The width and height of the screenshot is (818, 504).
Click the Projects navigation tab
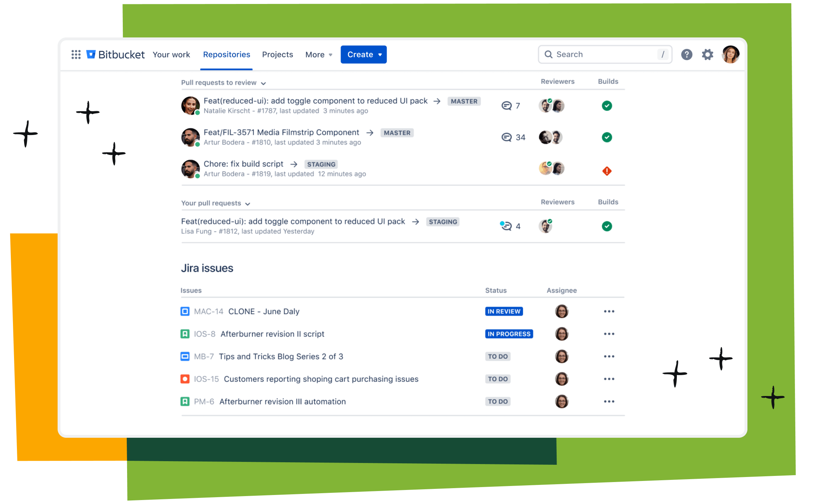click(277, 54)
